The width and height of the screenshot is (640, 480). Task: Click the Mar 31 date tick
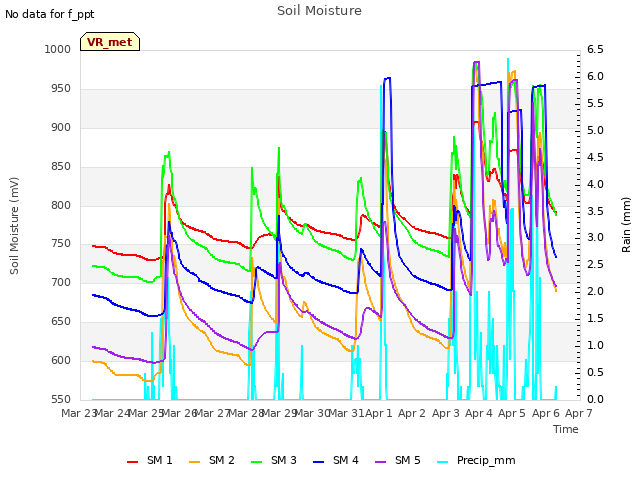(x=346, y=413)
